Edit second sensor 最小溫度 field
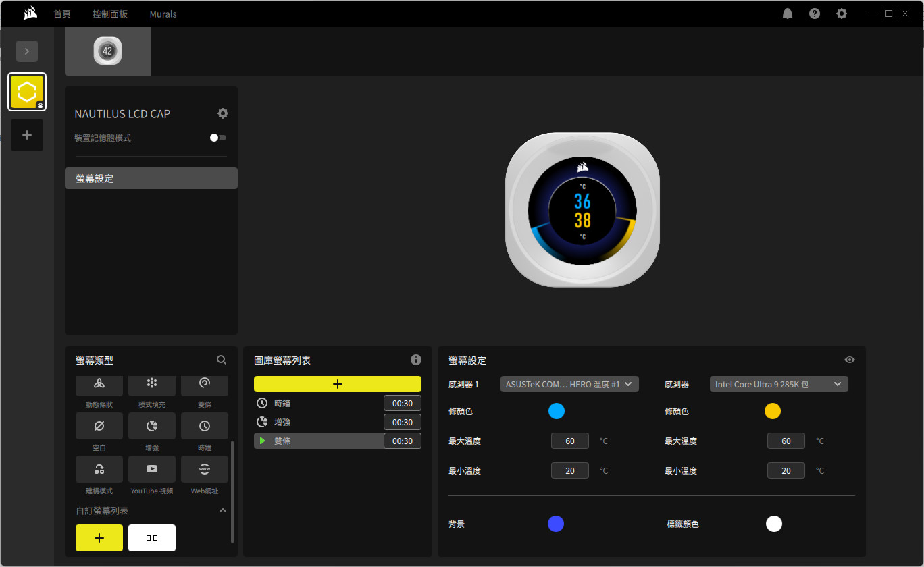 786,470
